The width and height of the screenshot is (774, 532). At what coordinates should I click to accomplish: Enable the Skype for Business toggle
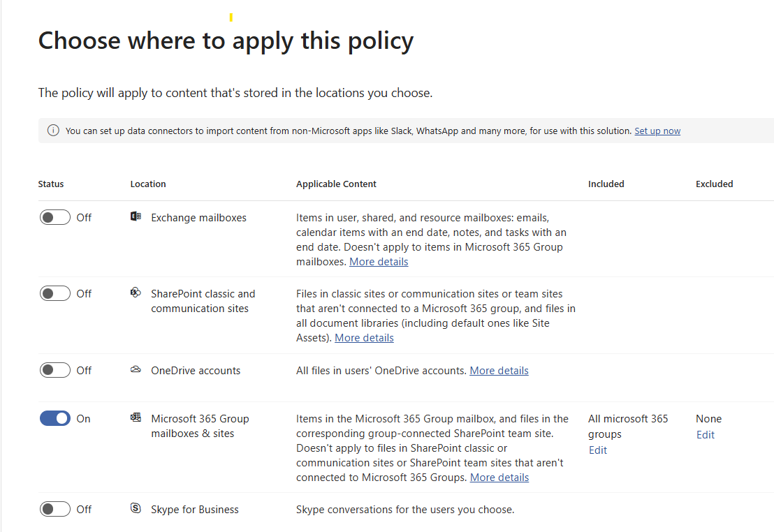click(x=55, y=509)
